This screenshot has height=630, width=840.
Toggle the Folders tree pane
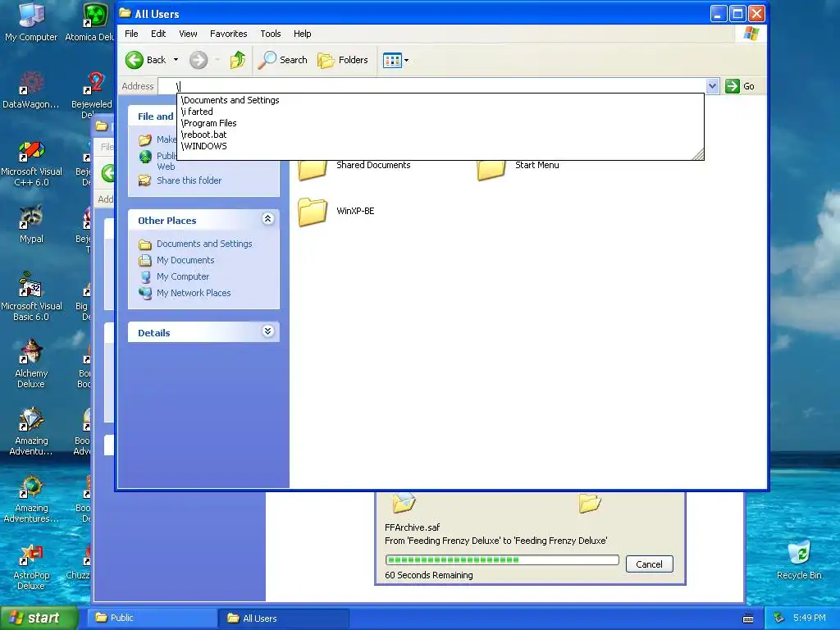(x=343, y=60)
